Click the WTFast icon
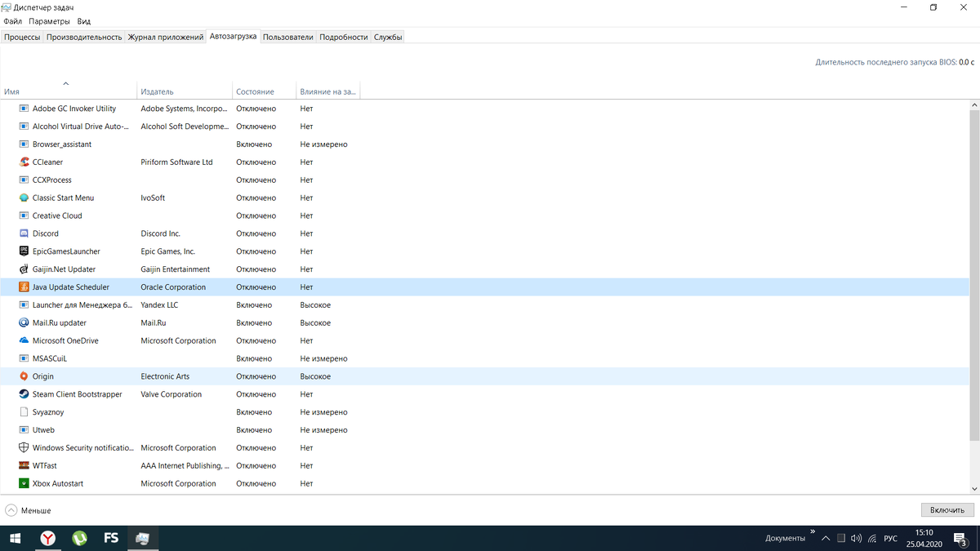 point(24,466)
